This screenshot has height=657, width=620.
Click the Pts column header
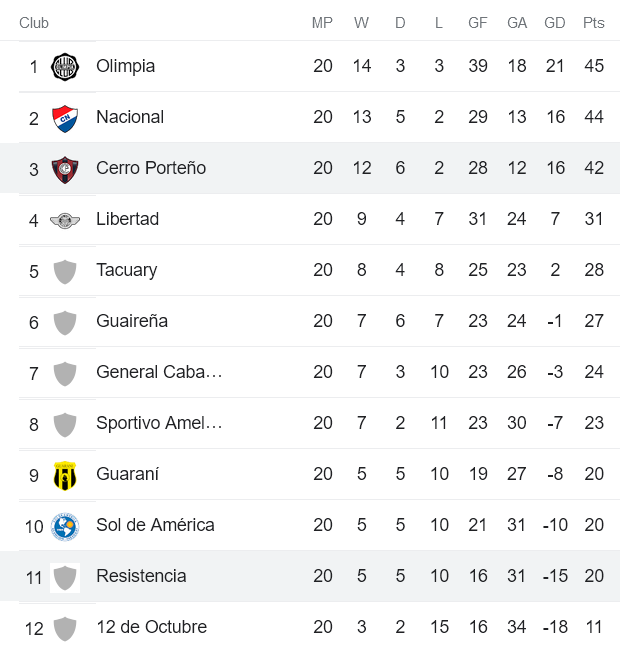tap(594, 23)
